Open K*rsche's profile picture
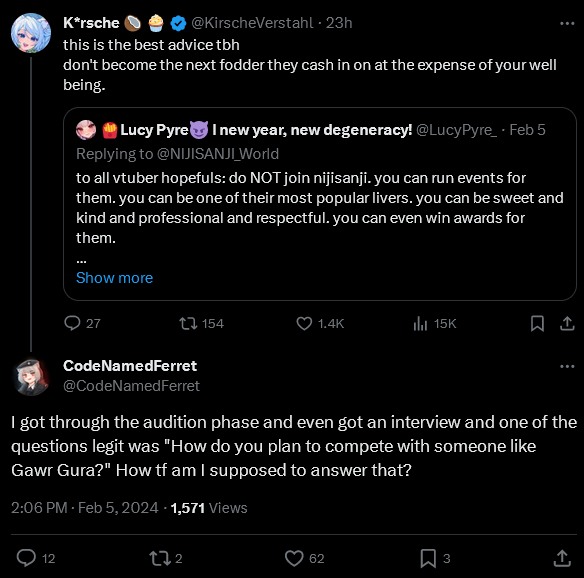584x578 pixels. (31, 33)
